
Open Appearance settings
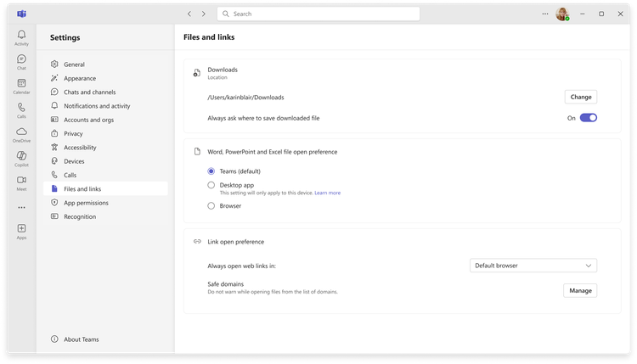point(105,78)
